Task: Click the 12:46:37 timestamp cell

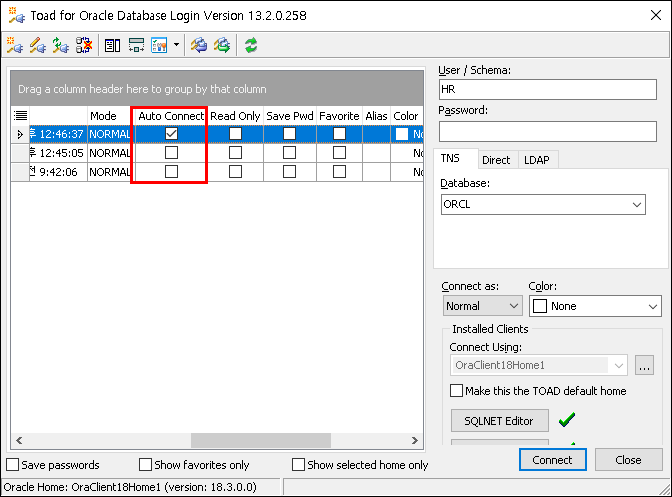Action: point(58,134)
